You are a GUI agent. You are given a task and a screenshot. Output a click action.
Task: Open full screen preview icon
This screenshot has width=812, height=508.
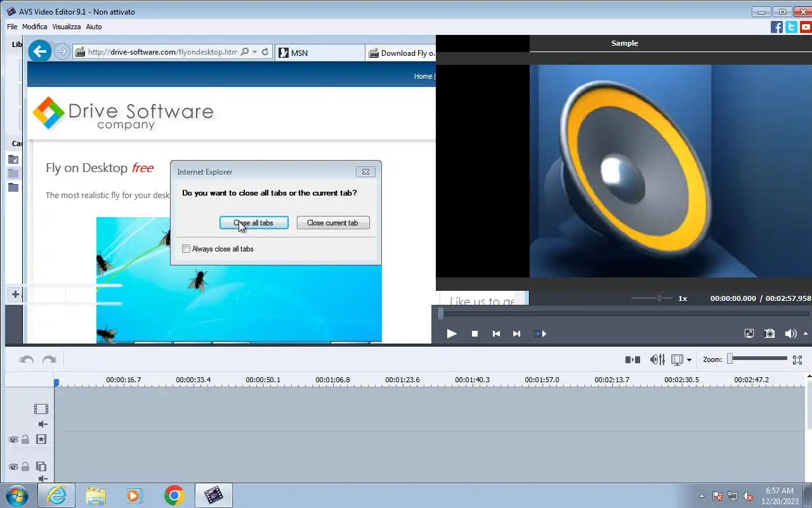pos(749,333)
